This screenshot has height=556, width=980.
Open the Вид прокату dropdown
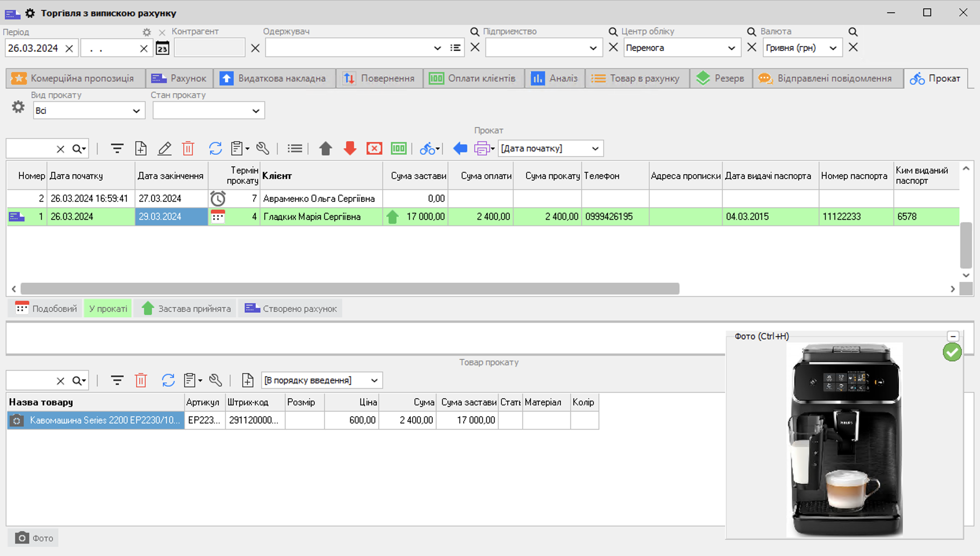coord(89,111)
